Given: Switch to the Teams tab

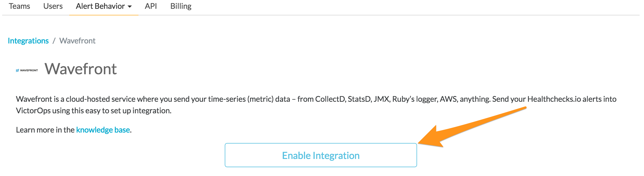Looking at the screenshot, I should (20, 6).
